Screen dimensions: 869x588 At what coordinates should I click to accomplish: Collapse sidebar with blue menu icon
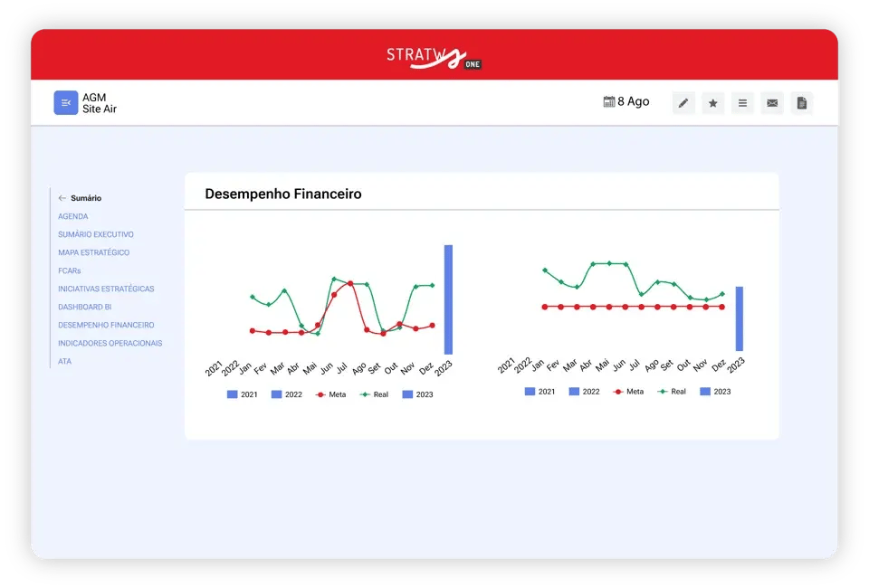point(65,103)
